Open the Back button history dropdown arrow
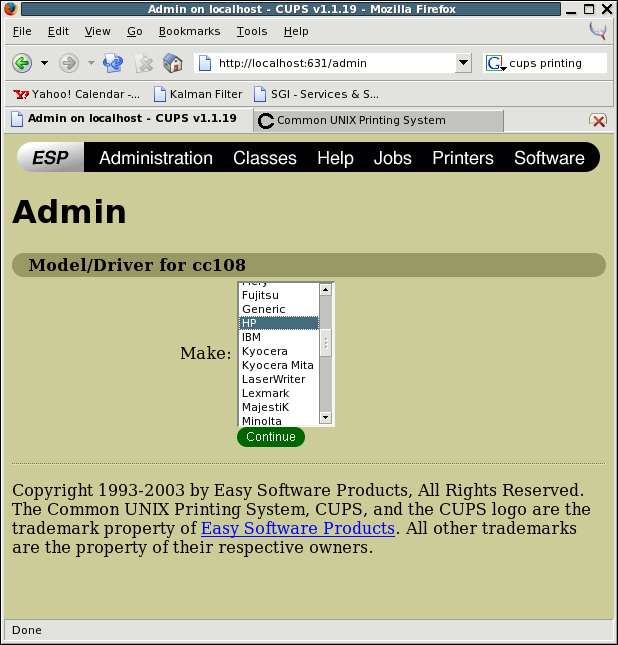The image size is (618, 645). point(44,63)
